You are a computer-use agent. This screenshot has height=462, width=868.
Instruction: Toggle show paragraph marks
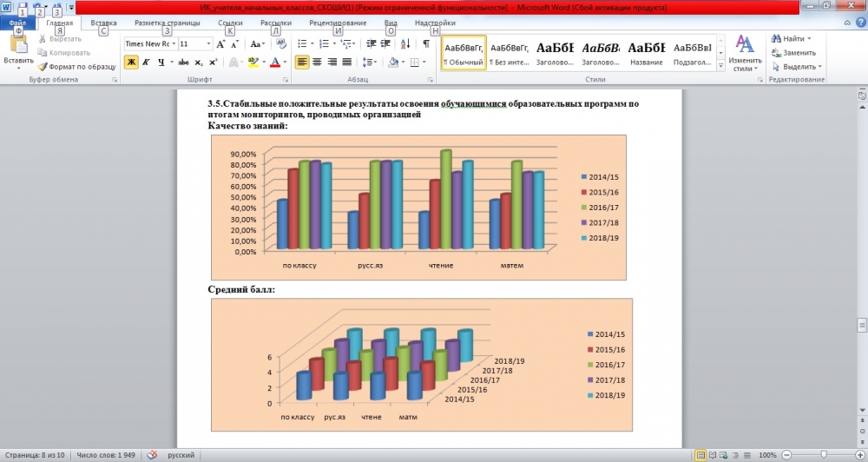click(425, 43)
